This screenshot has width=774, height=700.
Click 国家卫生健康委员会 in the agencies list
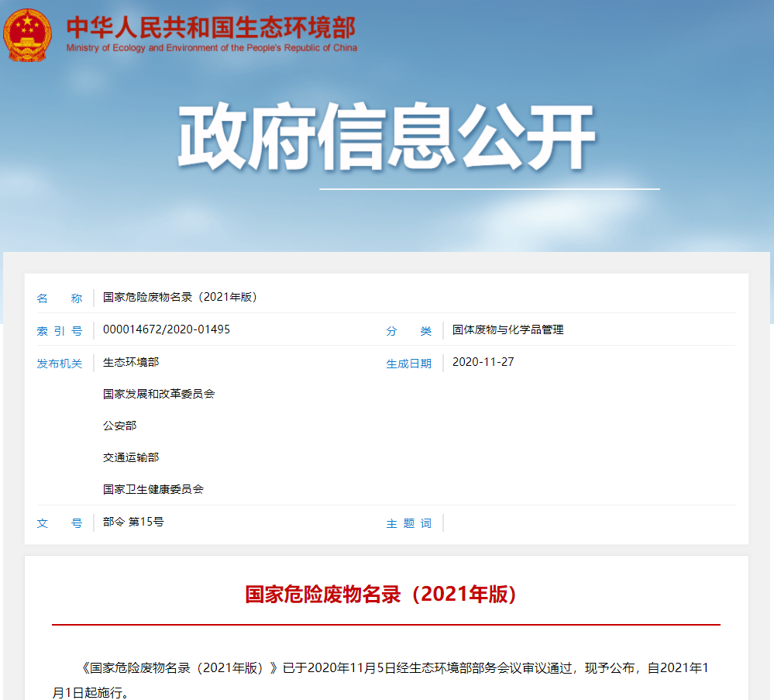pos(153,489)
